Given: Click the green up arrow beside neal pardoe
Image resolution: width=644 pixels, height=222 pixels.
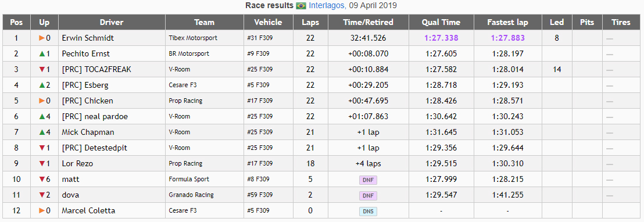Looking at the screenshot, I should click(41, 117).
